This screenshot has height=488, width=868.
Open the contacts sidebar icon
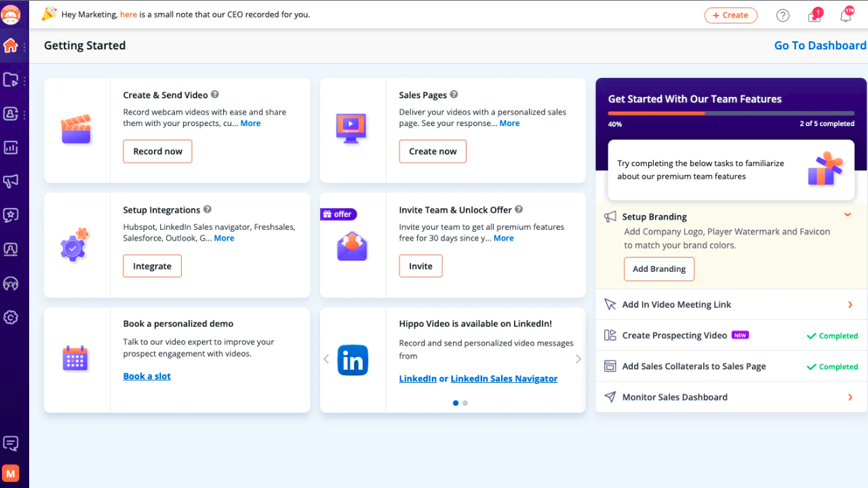point(10,114)
